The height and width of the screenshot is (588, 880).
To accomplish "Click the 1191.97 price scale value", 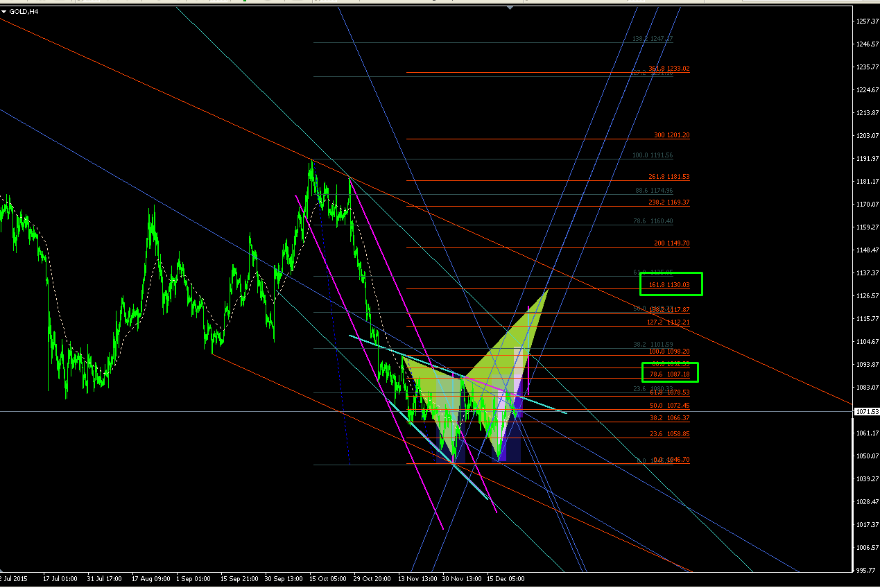I will coord(868,159).
